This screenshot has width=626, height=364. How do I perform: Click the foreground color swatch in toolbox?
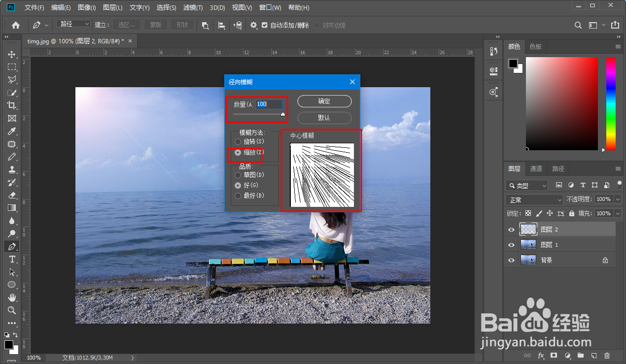click(x=9, y=345)
